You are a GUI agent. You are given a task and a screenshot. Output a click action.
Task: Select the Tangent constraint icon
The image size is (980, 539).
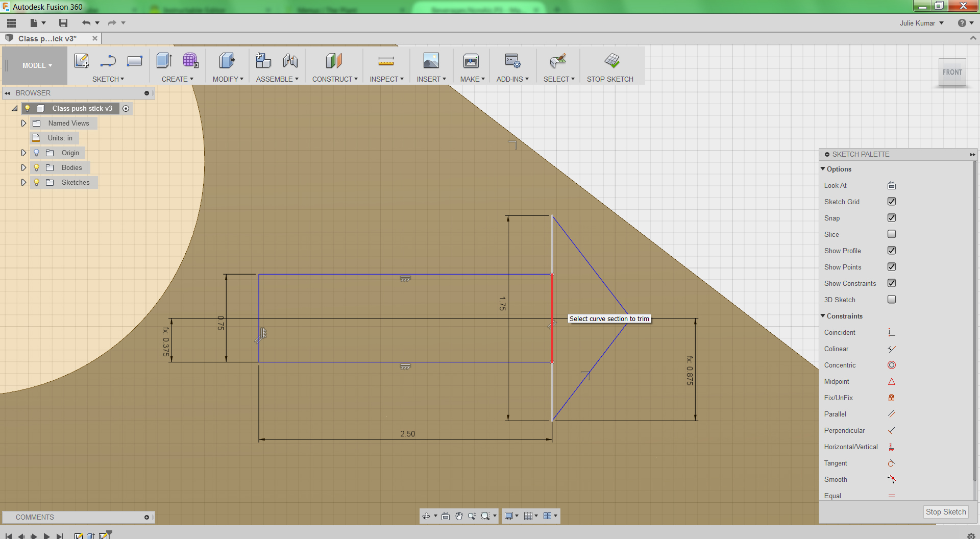point(892,463)
